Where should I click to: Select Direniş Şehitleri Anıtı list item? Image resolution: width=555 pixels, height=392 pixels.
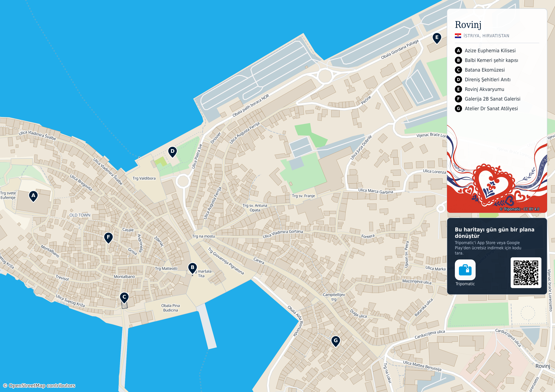pyautogui.click(x=482, y=80)
